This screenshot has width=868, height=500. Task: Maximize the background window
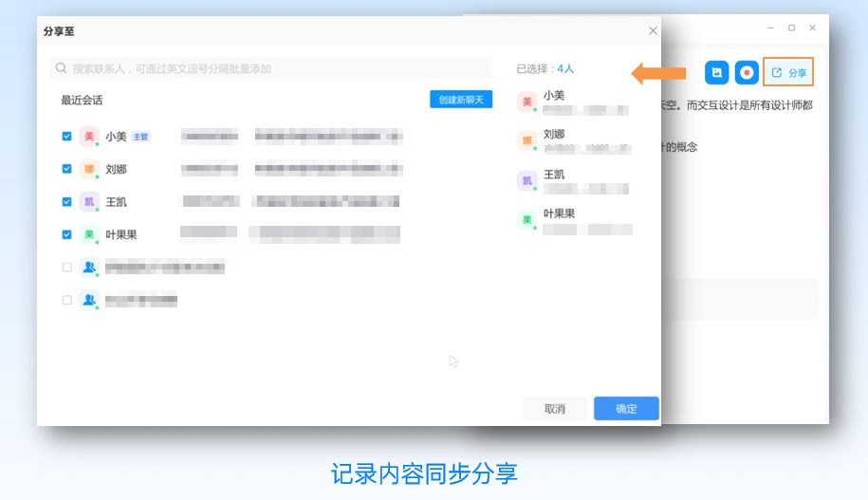(791, 28)
